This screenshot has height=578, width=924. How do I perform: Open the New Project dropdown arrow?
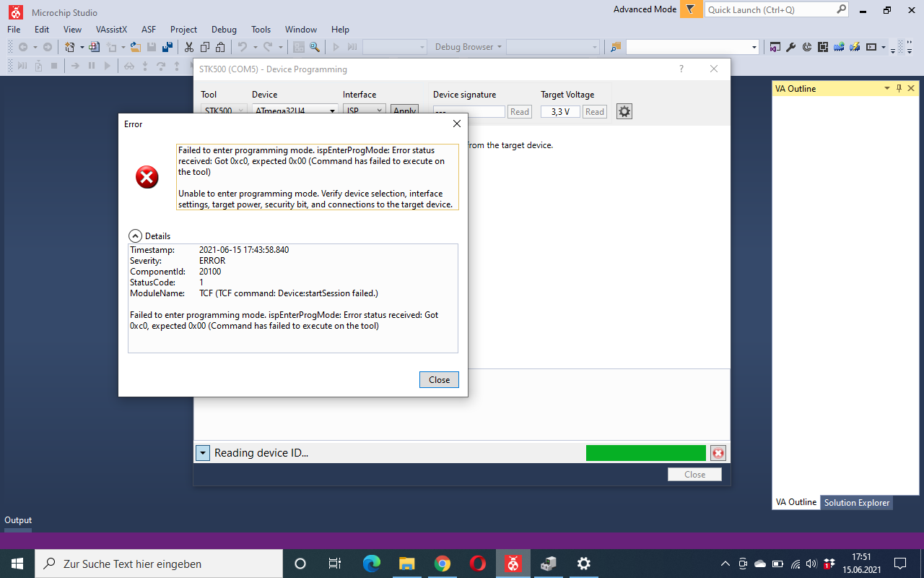coord(82,47)
